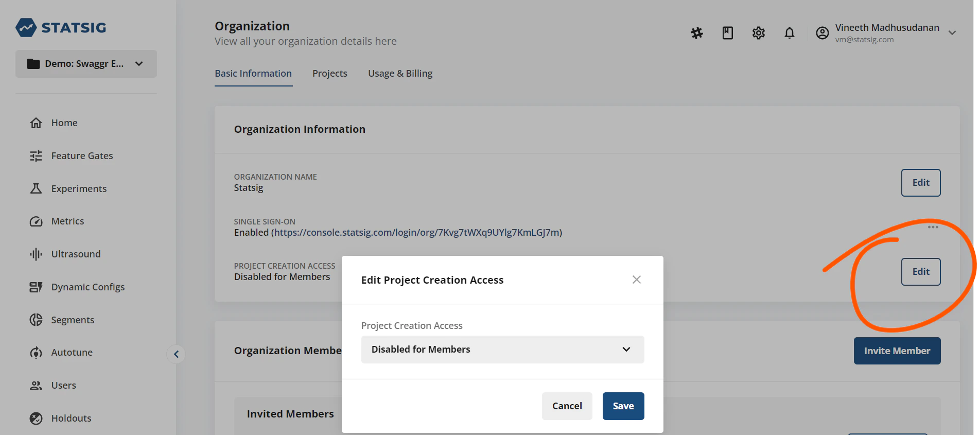980x435 pixels.
Task: Click the integrations puzzle icon
Action: click(697, 33)
